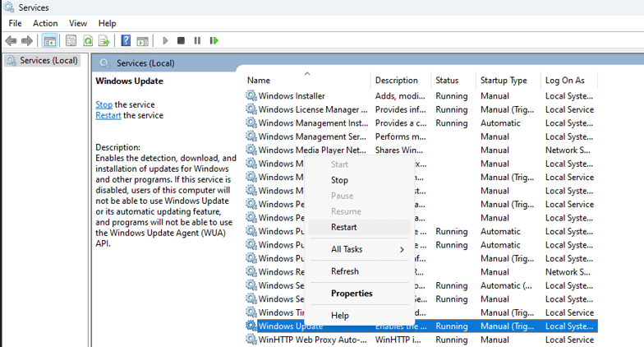
Task: Click gear icon beside WinHTTP Web Proxy Auto-...
Action: [251, 339]
